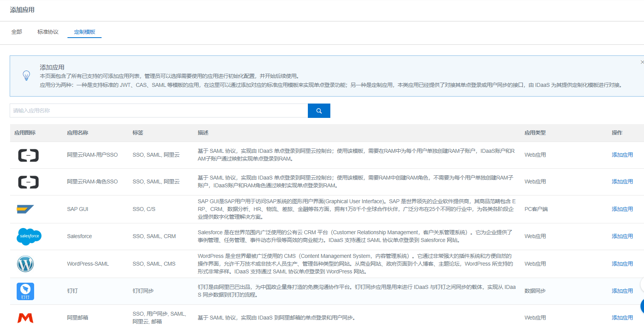Click the 标签 column header

(x=138, y=133)
